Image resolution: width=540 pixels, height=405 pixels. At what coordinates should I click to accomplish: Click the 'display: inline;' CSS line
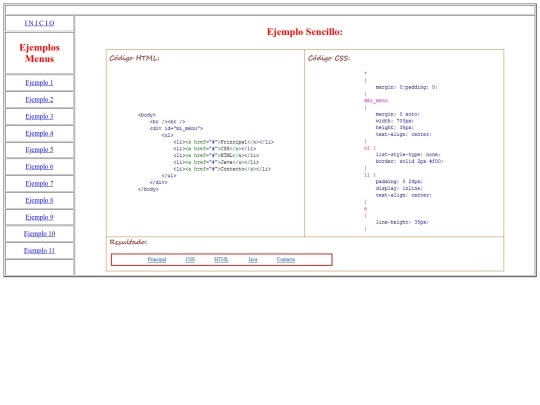(399, 188)
